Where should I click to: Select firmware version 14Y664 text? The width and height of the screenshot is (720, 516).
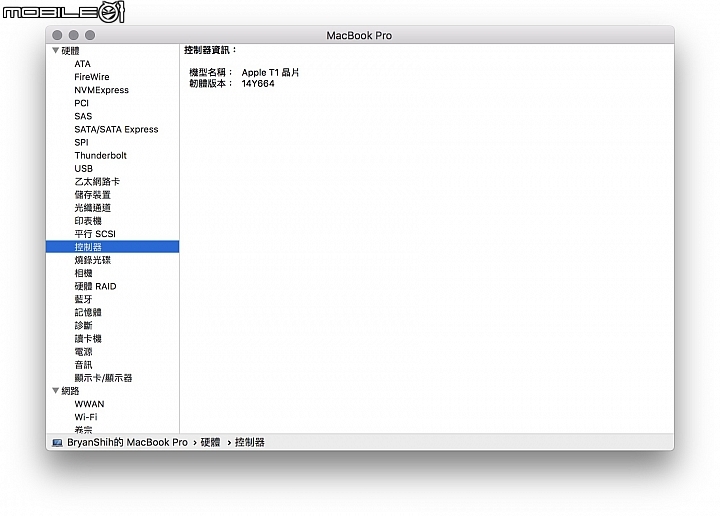[x=258, y=84]
